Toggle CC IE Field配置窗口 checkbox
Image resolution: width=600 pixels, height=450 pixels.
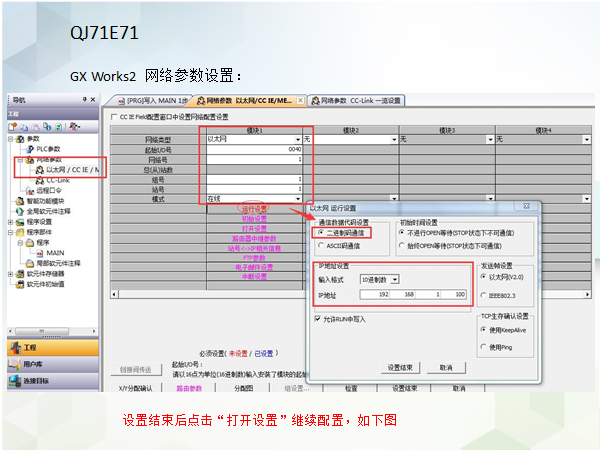(114, 117)
